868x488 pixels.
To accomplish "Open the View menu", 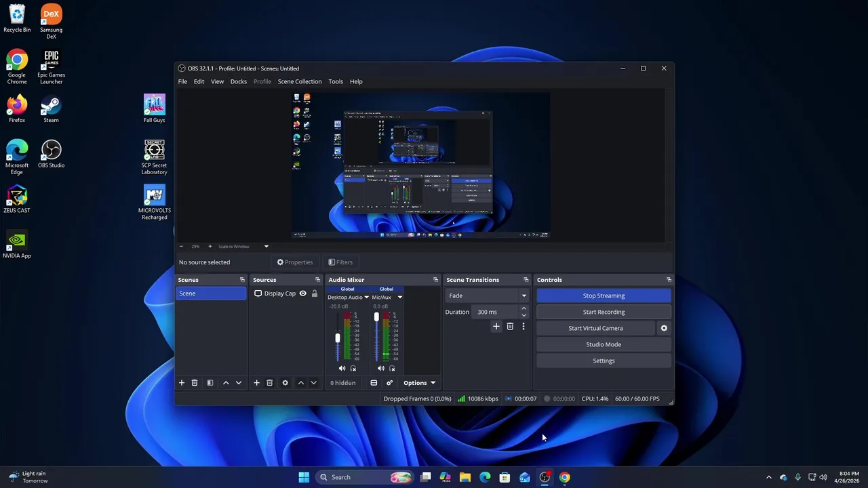I will click(217, 81).
